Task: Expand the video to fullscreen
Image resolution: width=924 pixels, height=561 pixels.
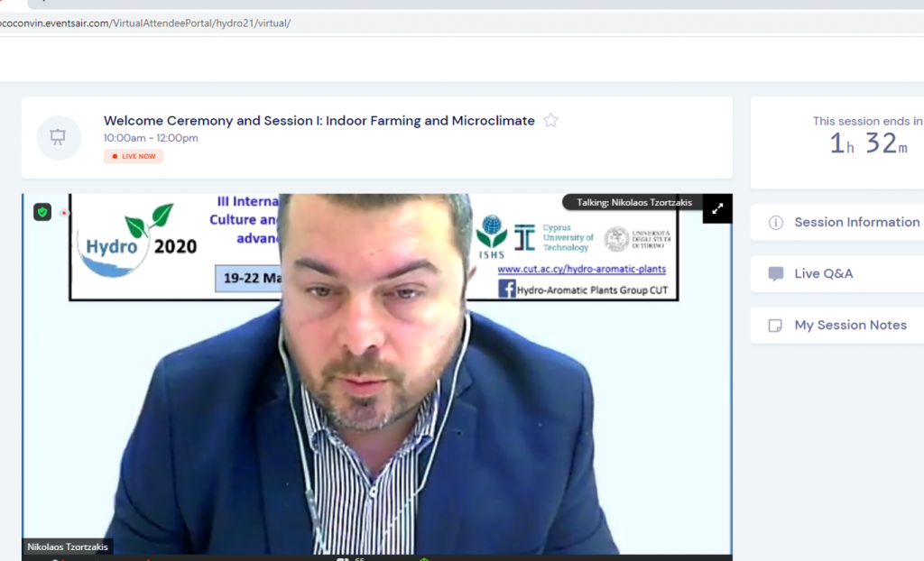Action: 717,208
